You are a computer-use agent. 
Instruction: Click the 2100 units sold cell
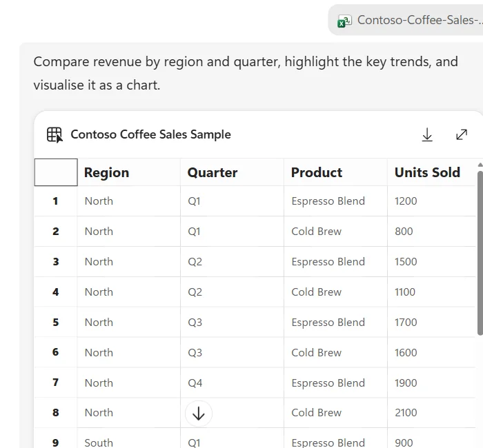click(431, 413)
